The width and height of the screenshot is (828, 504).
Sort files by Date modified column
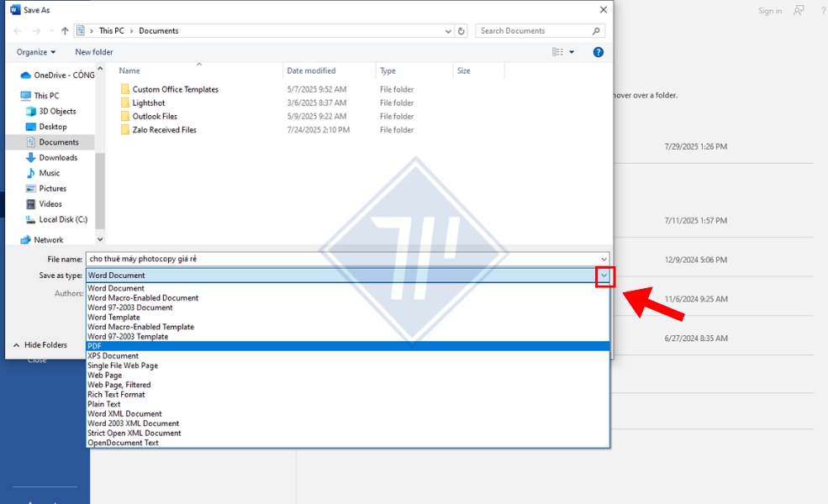[311, 71]
